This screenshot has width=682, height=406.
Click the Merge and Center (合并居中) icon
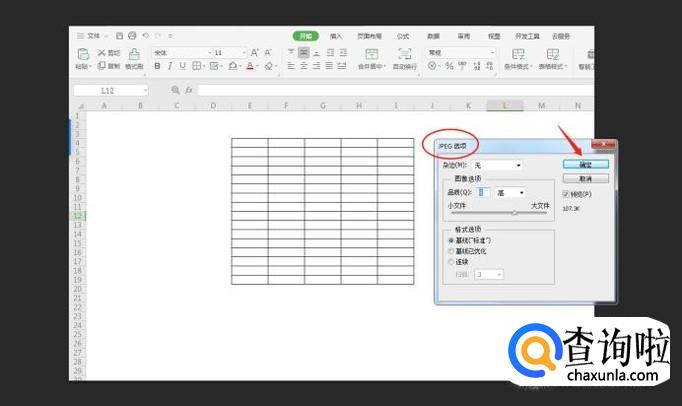pyautogui.click(x=371, y=54)
